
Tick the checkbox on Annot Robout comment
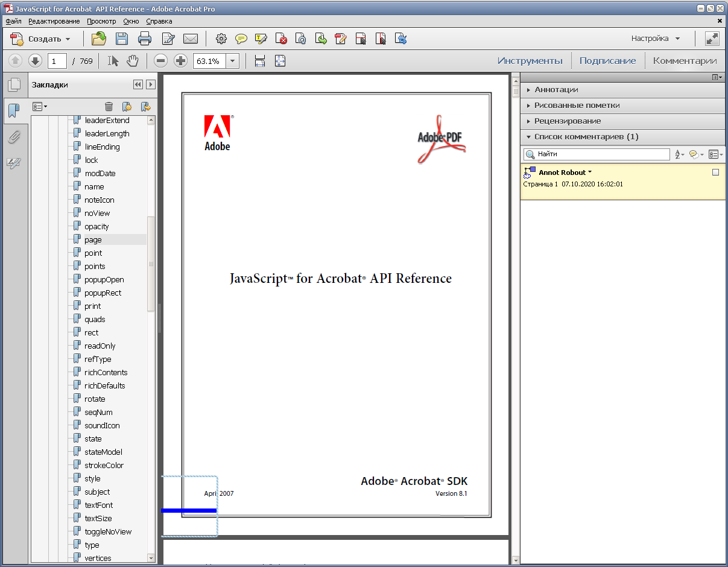coord(716,173)
